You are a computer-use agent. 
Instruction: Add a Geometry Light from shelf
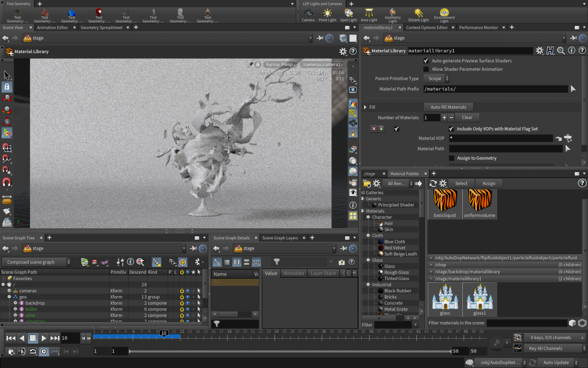click(393, 15)
